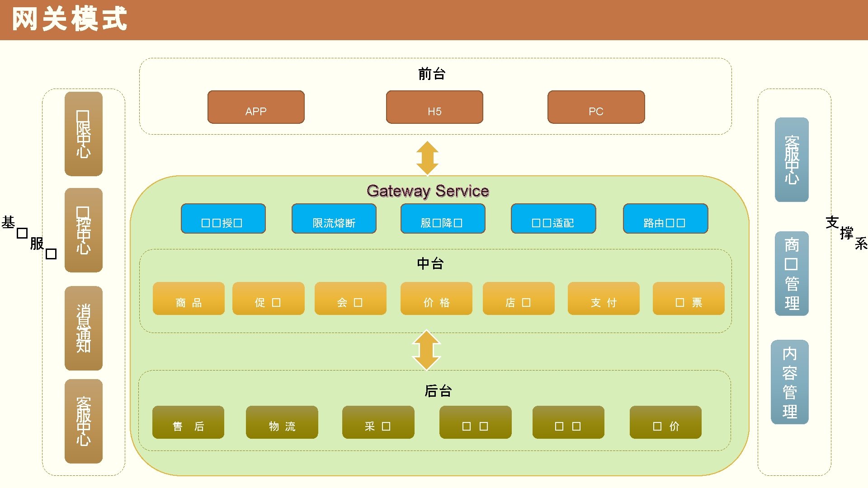Select the 支付 box in 中台
Viewport: 868px width, 488px height.
[604, 299]
